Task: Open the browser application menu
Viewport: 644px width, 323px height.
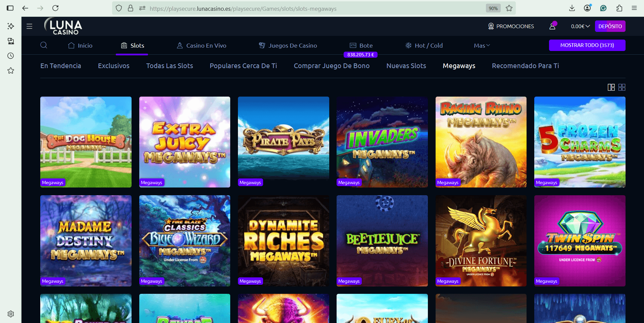Action: coord(634,8)
